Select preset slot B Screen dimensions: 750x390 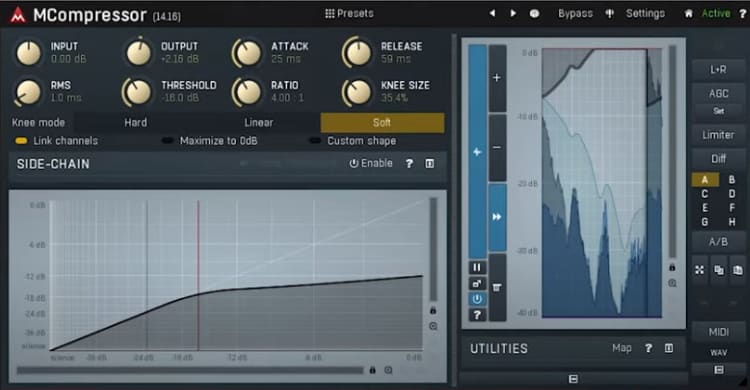coord(731,180)
